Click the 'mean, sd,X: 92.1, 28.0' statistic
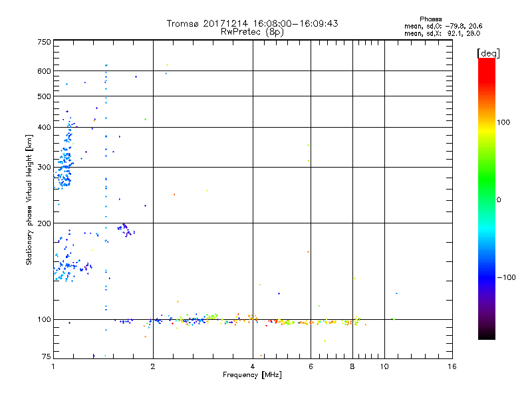Image resolution: width=532 pixels, height=399 pixels. pos(442,33)
